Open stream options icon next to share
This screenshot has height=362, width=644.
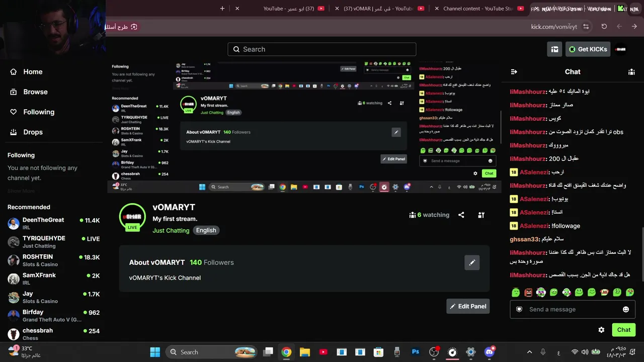click(481, 215)
